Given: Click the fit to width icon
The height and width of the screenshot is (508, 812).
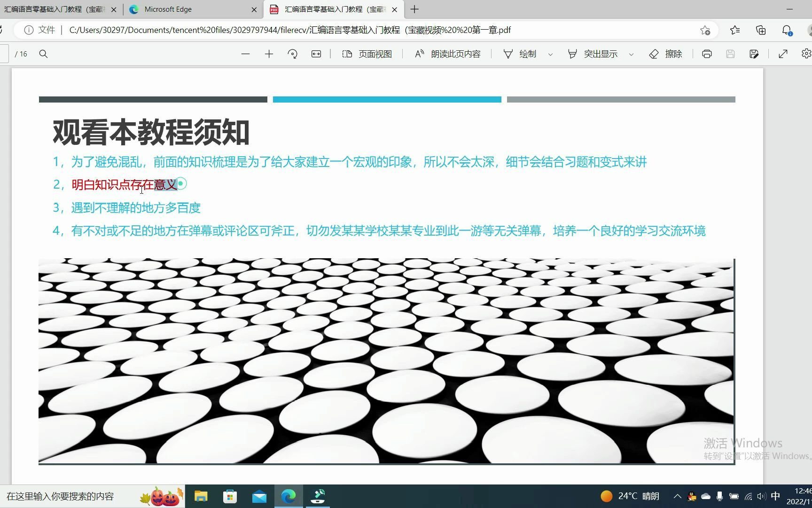Looking at the screenshot, I should 316,54.
